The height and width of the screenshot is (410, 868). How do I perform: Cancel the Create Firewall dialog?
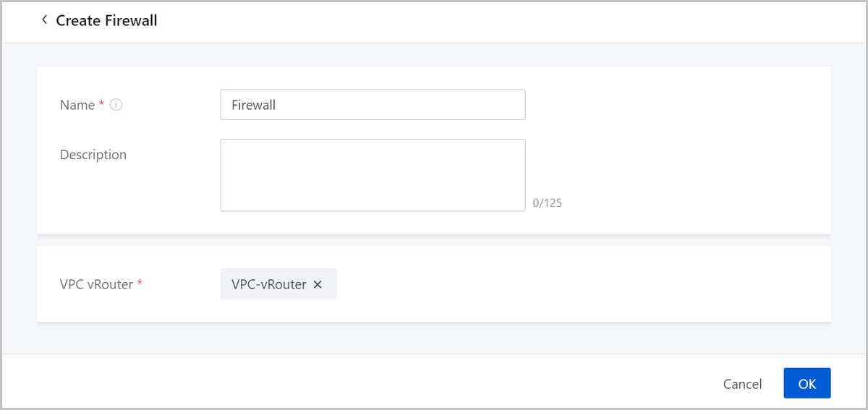coord(742,384)
